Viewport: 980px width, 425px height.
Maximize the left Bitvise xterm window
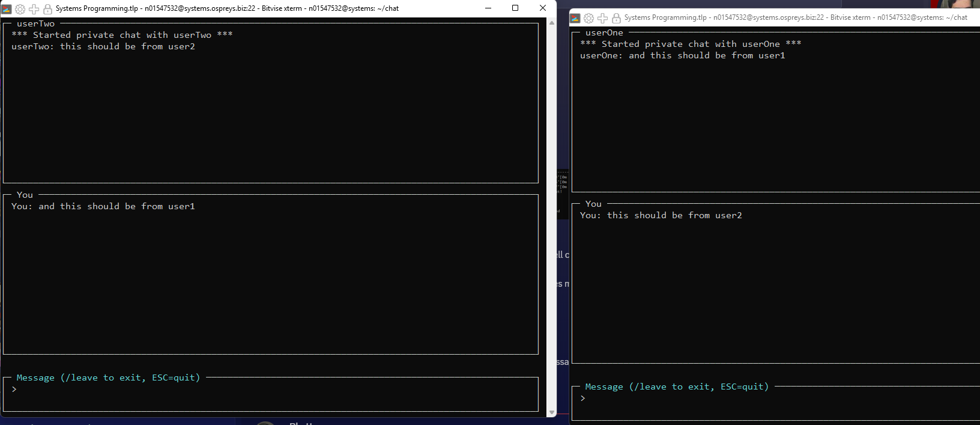pos(515,8)
